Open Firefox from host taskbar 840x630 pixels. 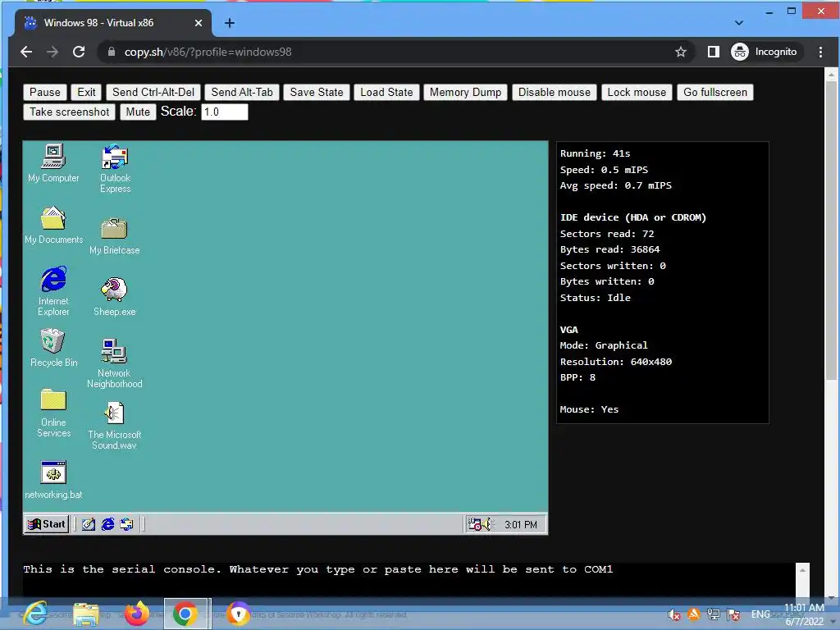[x=137, y=614]
